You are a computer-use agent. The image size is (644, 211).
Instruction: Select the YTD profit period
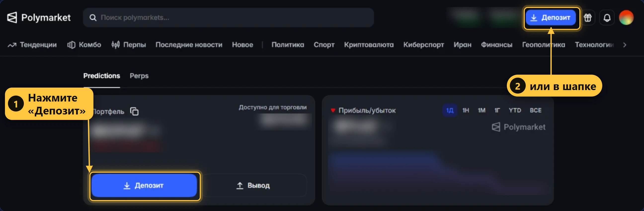coord(515,110)
